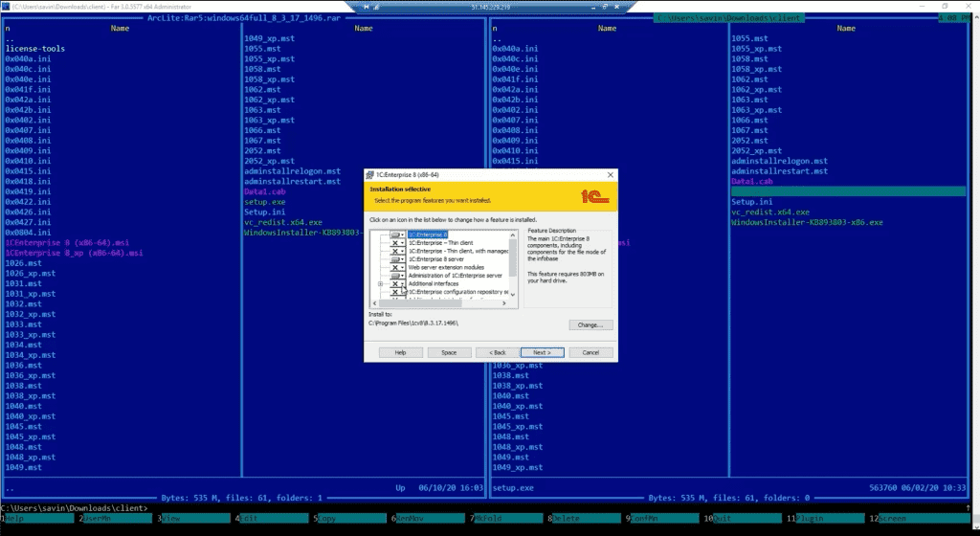This screenshot has width=980, height=536.
Task: Select Web server extension modules label
Action: [x=446, y=267]
